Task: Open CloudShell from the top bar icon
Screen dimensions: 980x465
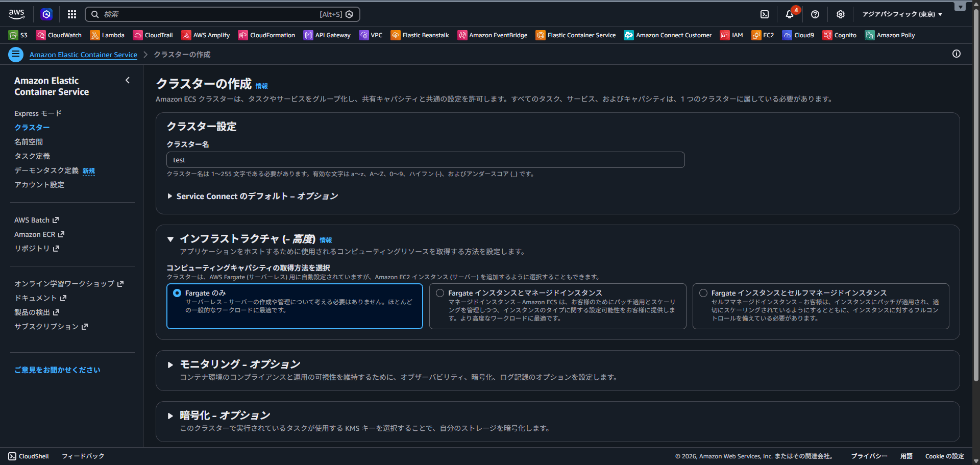Action: click(x=765, y=14)
